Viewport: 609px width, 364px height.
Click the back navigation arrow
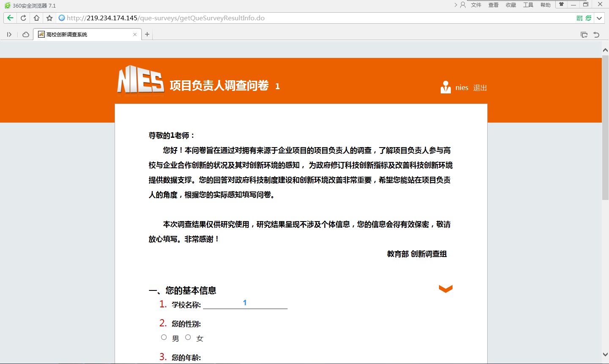click(x=9, y=18)
